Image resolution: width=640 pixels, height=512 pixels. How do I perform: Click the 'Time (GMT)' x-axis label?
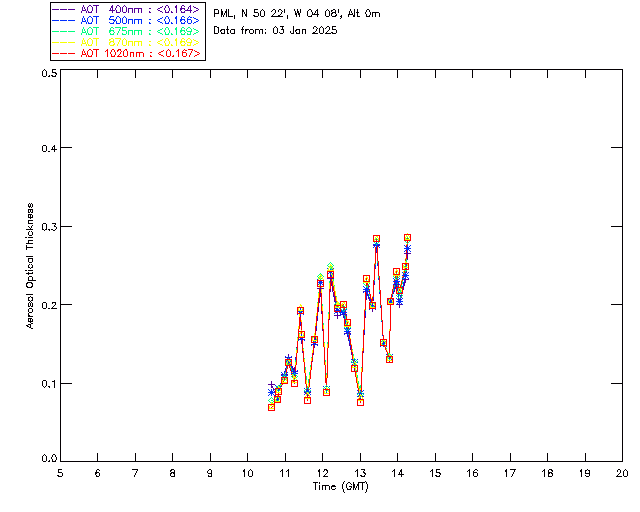pyautogui.click(x=341, y=486)
